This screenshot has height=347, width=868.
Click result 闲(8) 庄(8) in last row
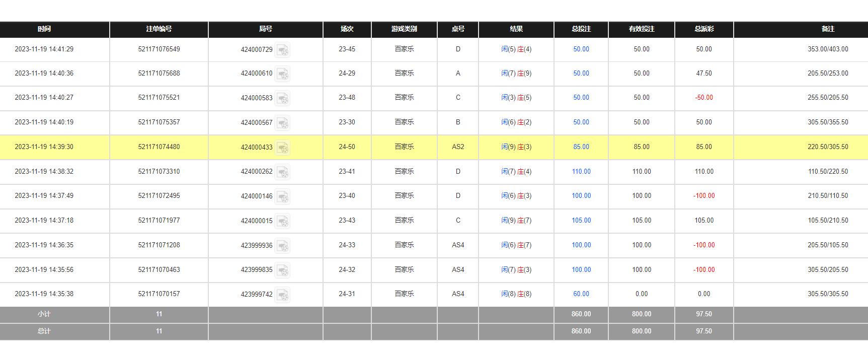tap(516, 294)
